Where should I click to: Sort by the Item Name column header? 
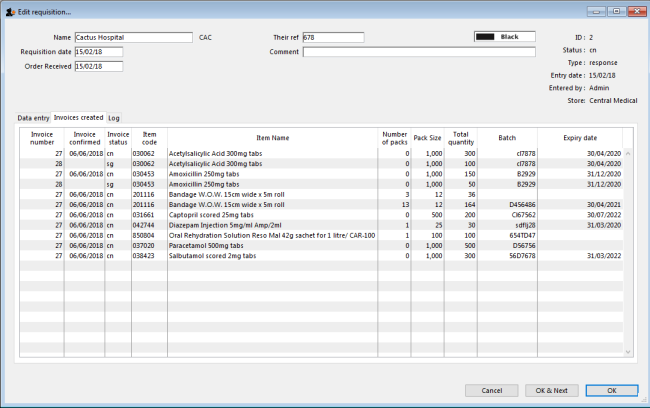pos(272,138)
